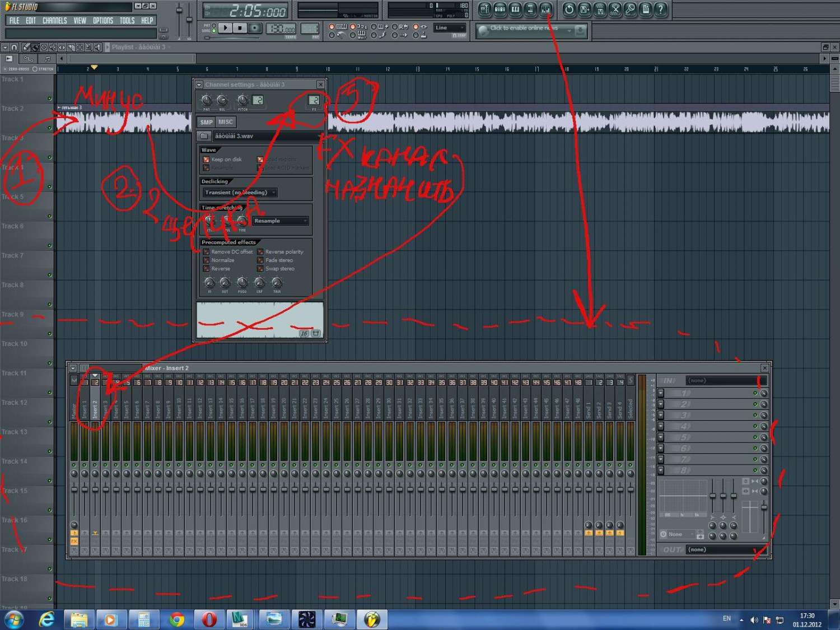Click the render to audio file icon
This screenshot has width=840, height=630.
[x=600, y=9]
